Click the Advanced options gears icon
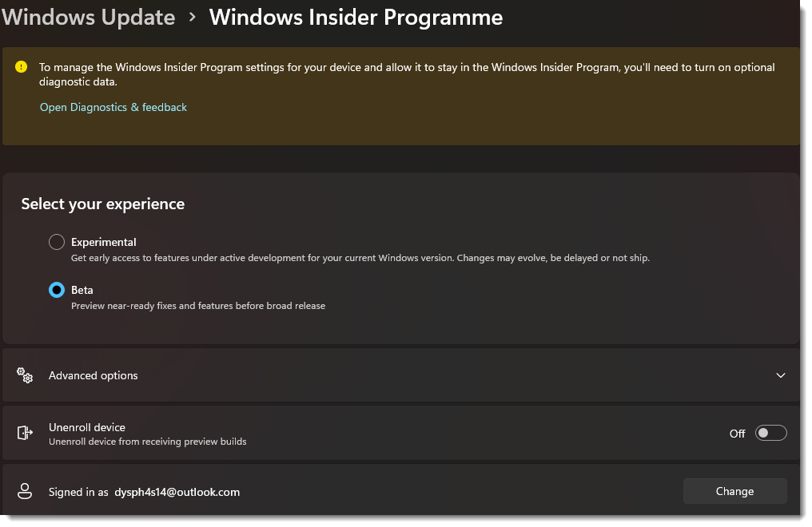 [x=24, y=375]
